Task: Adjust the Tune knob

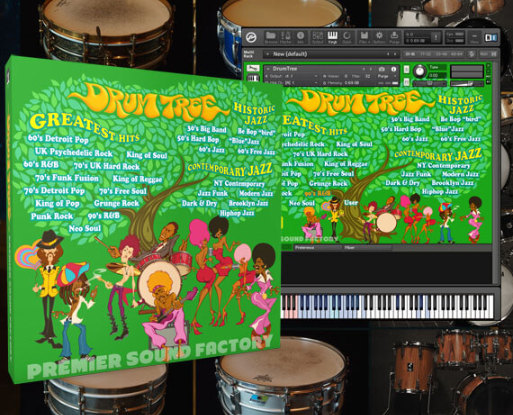Action: pyautogui.click(x=420, y=71)
